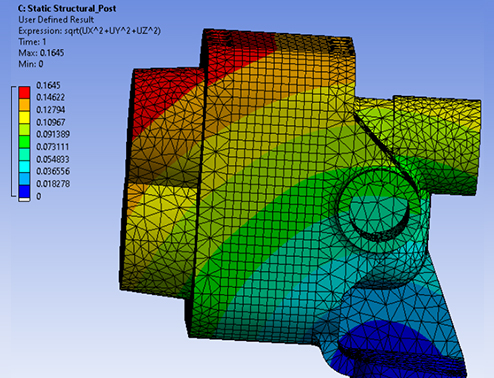Click the red 0.1645 legend color band
The width and height of the screenshot is (494, 378).
[x=24, y=92]
